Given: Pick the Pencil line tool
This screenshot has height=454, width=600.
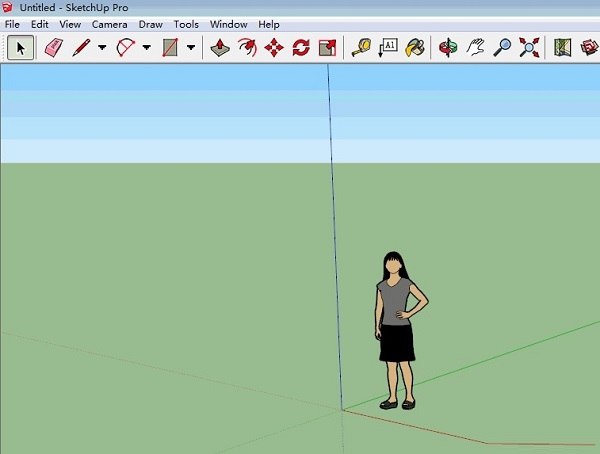Looking at the screenshot, I should point(82,47).
